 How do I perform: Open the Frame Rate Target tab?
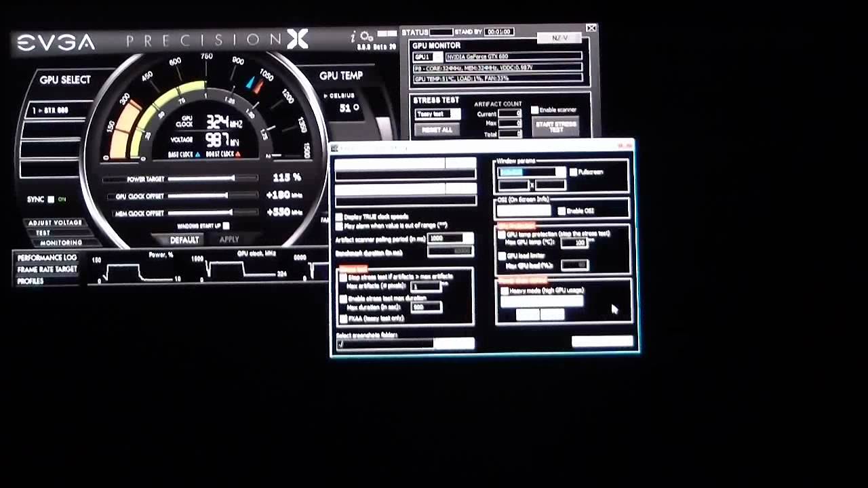[47, 269]
